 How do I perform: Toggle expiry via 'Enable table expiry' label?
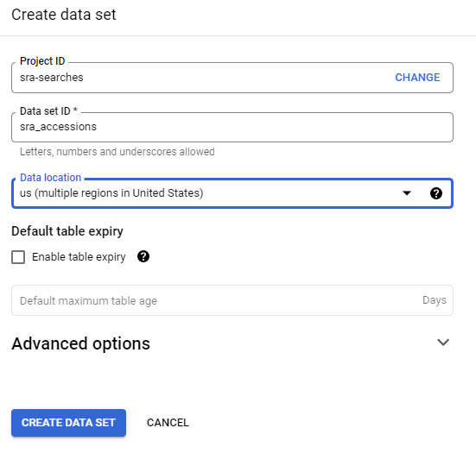79,257
